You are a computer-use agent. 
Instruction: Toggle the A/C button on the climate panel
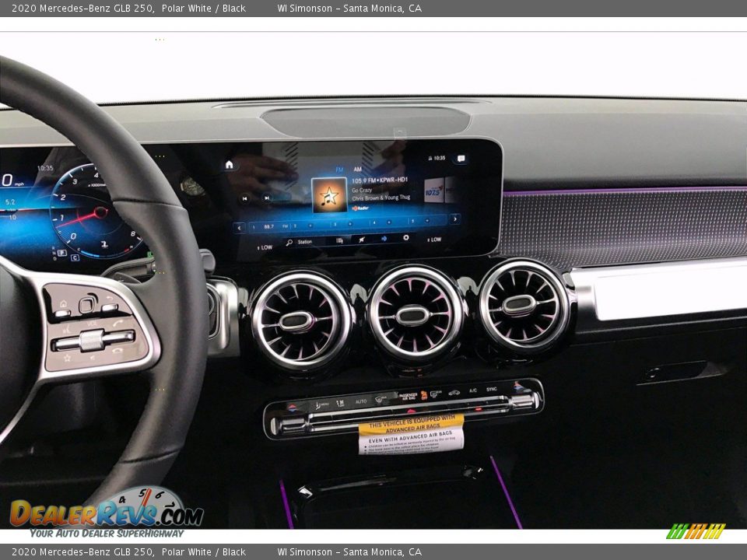coord(472,390)
